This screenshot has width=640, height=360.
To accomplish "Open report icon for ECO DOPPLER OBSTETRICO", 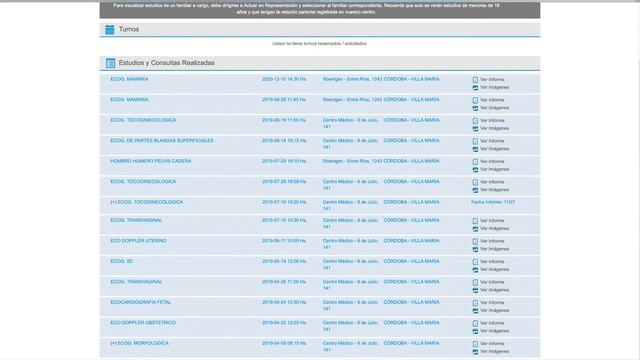I will pos(475,323).
